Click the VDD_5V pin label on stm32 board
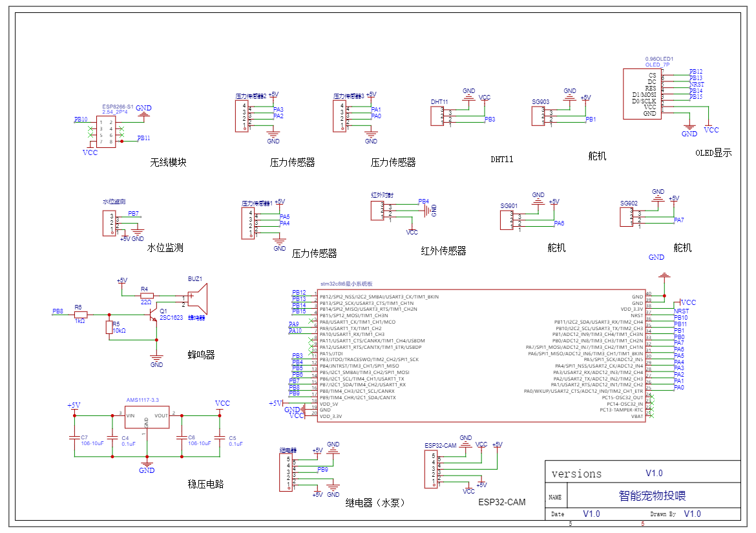The width and height of the screenshot is (756, 533). pos(329,404)
